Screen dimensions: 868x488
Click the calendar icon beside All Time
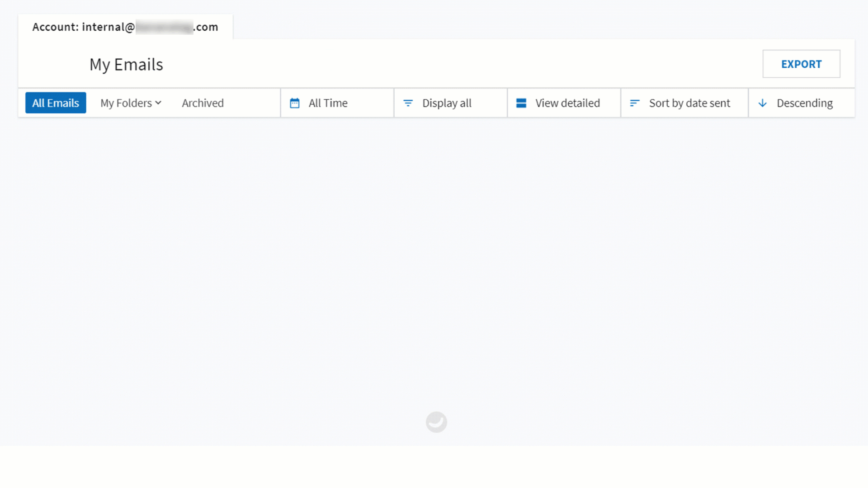pos(295,103)
